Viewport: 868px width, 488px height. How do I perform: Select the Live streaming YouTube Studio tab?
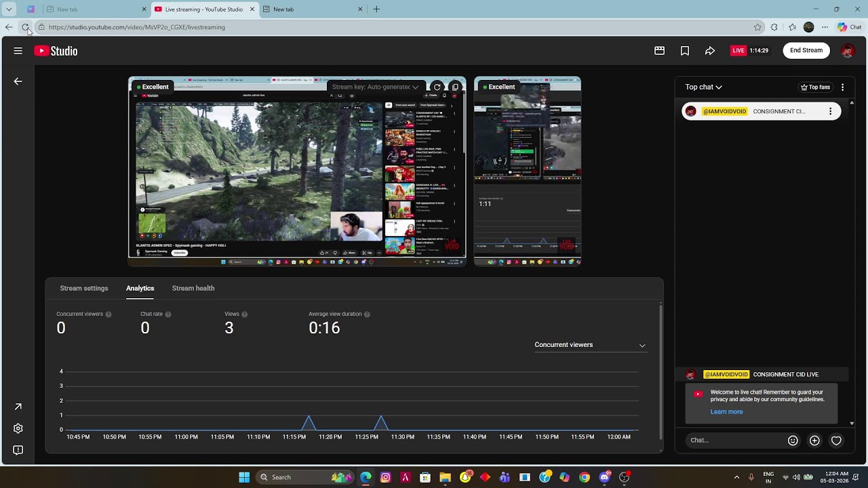coord(203,9)
